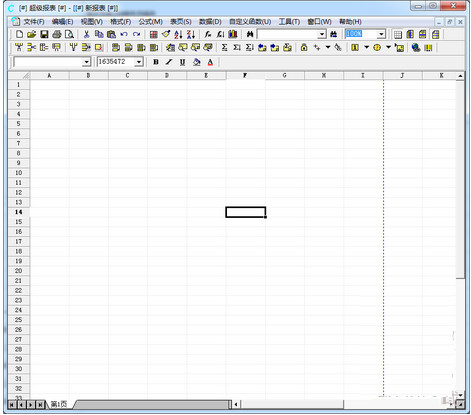Click the globe icon in toolbar

pos(416,47)
